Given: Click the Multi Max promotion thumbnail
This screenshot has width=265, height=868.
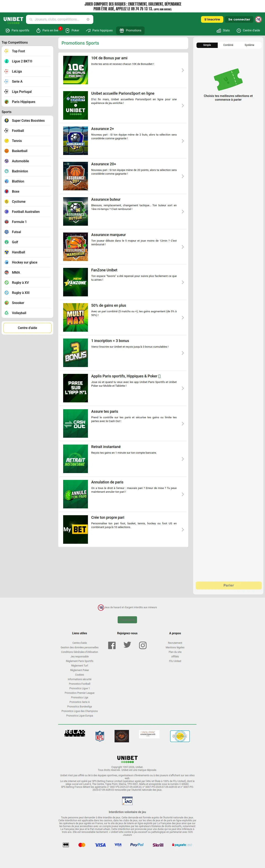Looking at the screenshot, I should 76,317.
